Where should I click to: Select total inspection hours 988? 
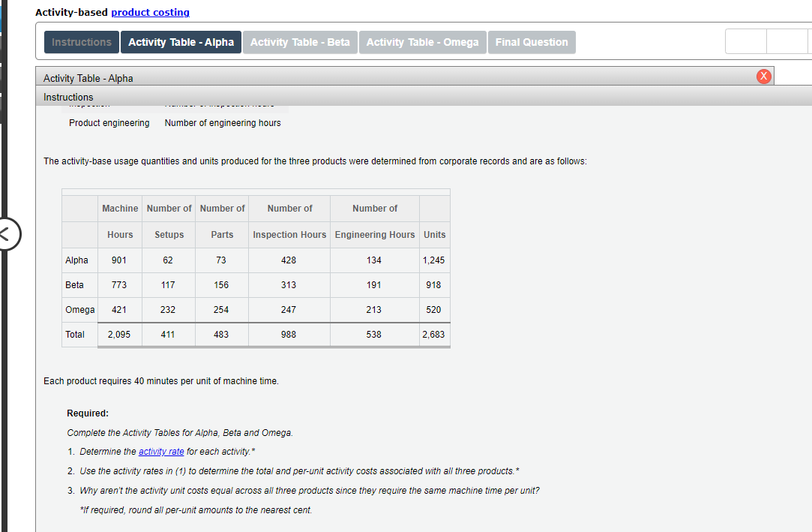(289, 334)
